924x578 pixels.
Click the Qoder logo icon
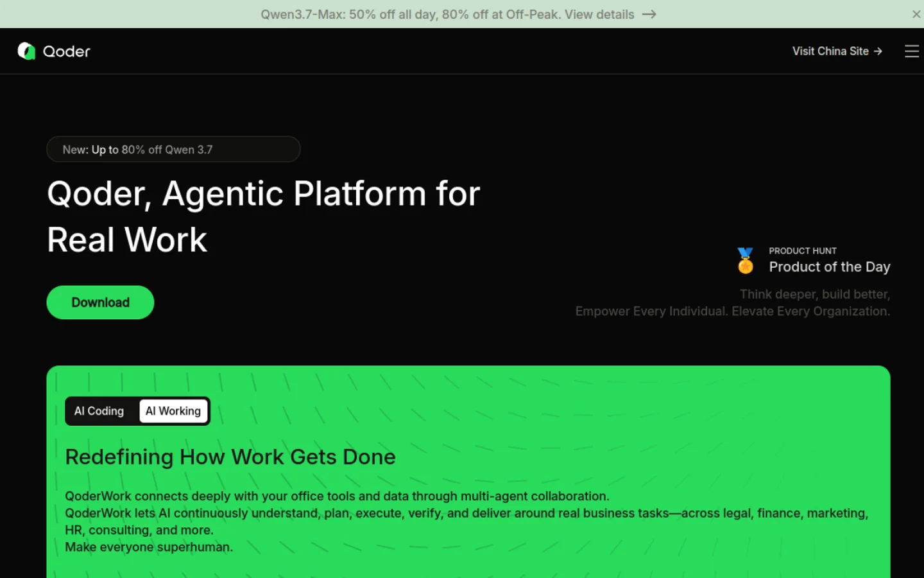[x=26, y=51]
